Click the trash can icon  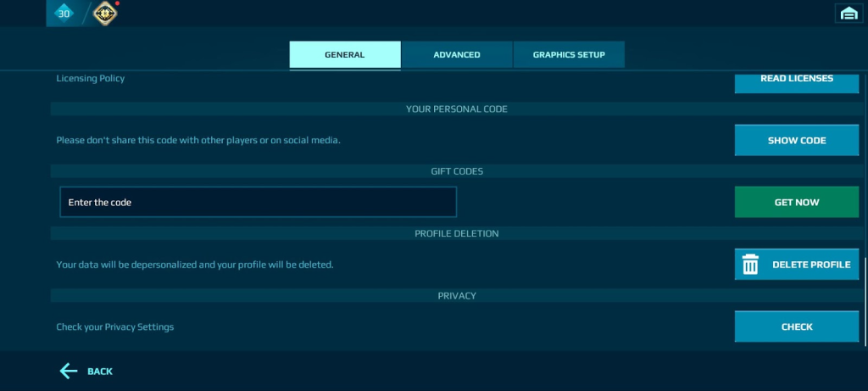click(750, 265)
